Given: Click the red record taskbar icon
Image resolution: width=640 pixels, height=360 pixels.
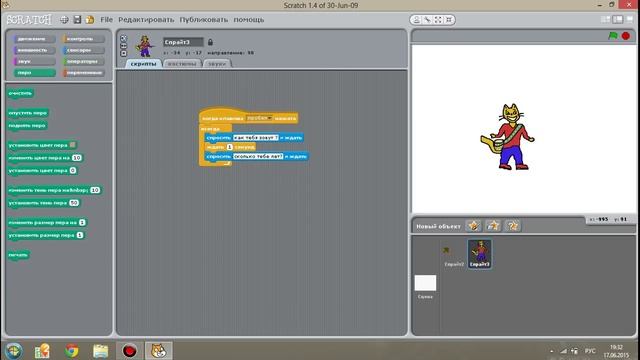Looking at the screenshot, I should [x=129, y=351].
